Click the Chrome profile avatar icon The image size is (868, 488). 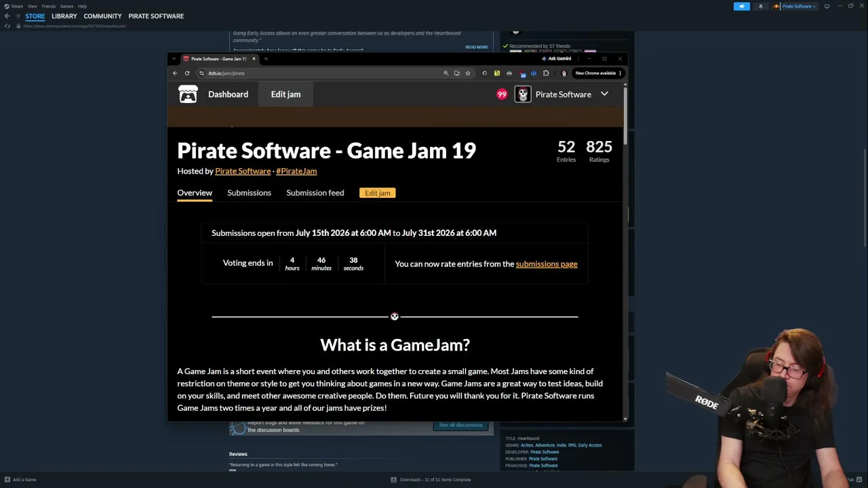564,73
